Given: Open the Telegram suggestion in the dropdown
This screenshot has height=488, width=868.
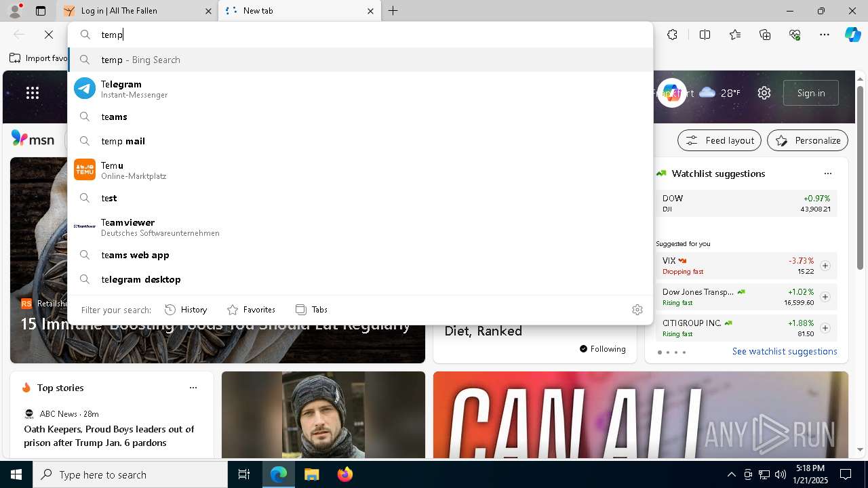Looking at the screenshot, I should click(x=360, y=89).
